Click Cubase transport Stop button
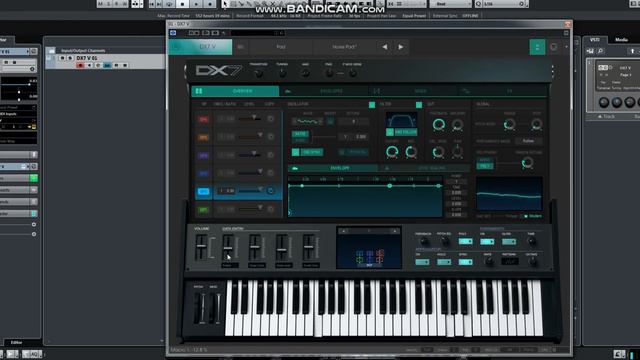Screen dimensions: 640x360 coord(182,4)
